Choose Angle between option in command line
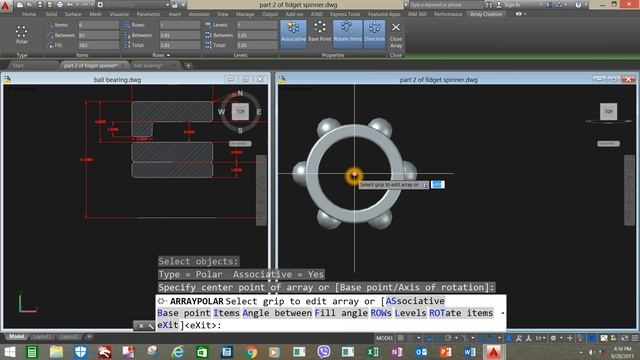640x360 pixels. [277, 313]
